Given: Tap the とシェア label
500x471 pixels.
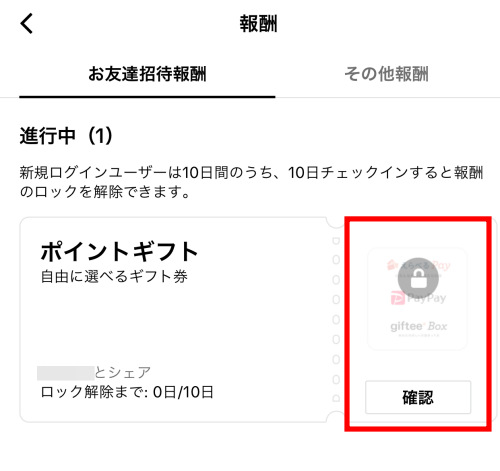Looking at the screenshot, I should (123, 372).
